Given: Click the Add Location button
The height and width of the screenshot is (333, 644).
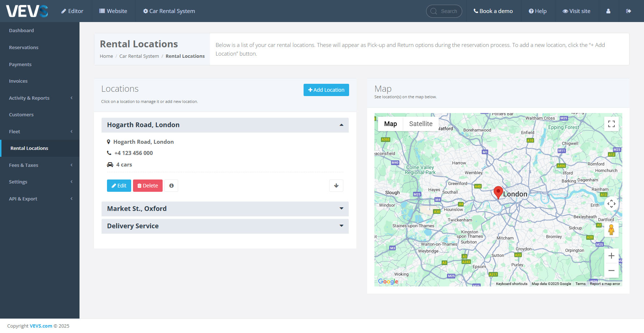Looking at the screenshot, I should [x=326, y=90].
